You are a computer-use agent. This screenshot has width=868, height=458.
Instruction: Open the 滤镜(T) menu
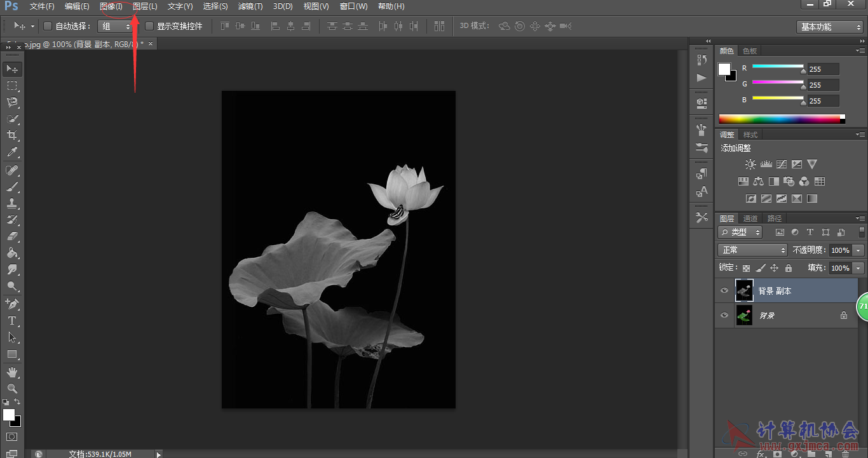click(x=250, y=6)
